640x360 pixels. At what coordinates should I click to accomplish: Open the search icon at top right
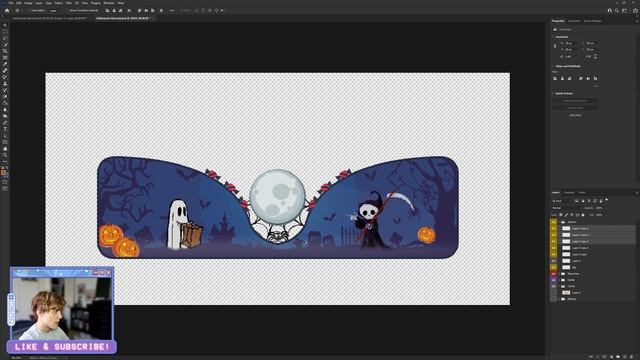click(617, 11)
